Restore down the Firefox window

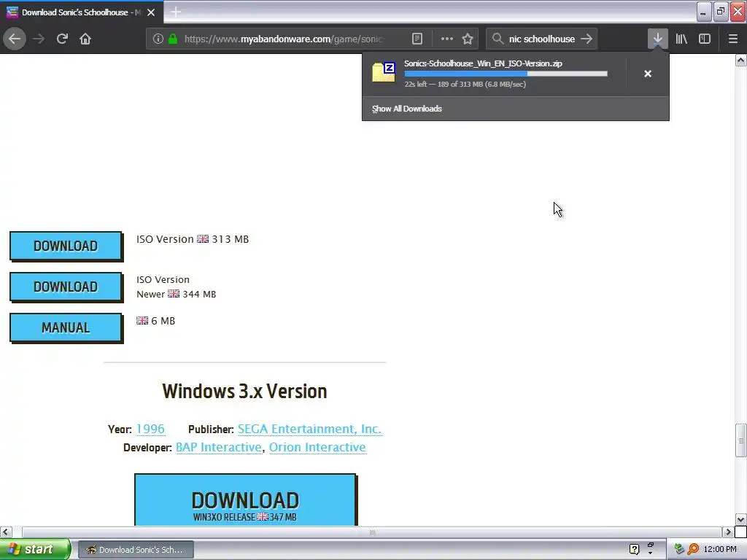click(x=721, y=12)
